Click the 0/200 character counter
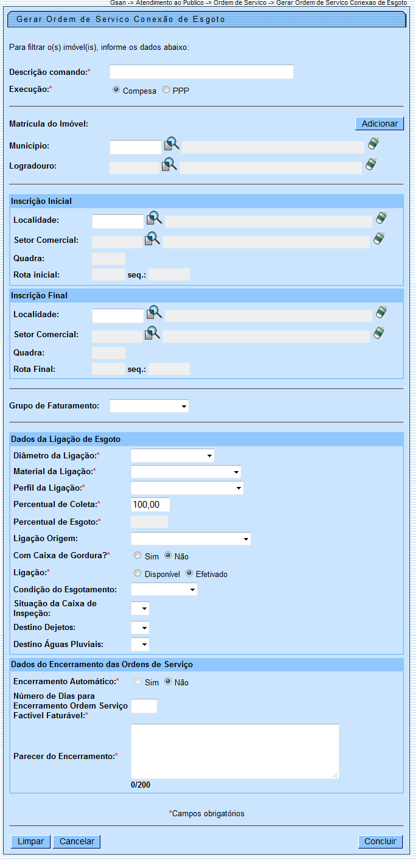Screen dimensions: 418x868 pos(141,785)
